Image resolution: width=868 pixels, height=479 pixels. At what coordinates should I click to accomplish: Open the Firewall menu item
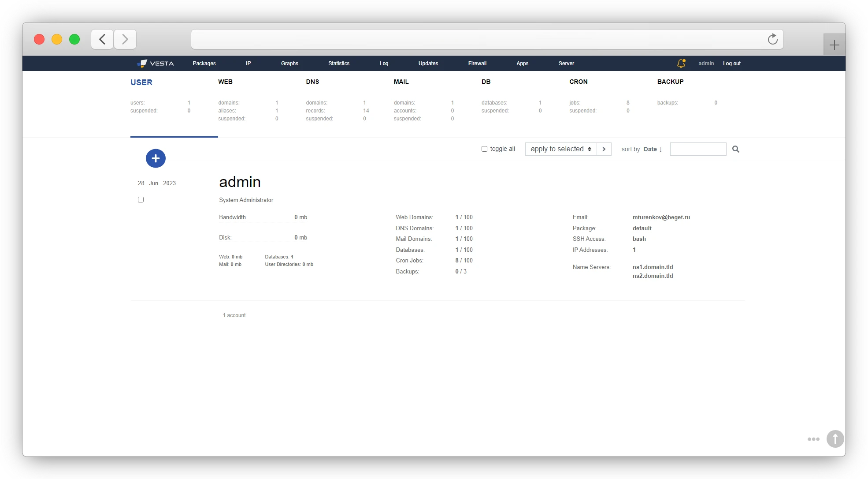tap(477, 64)
